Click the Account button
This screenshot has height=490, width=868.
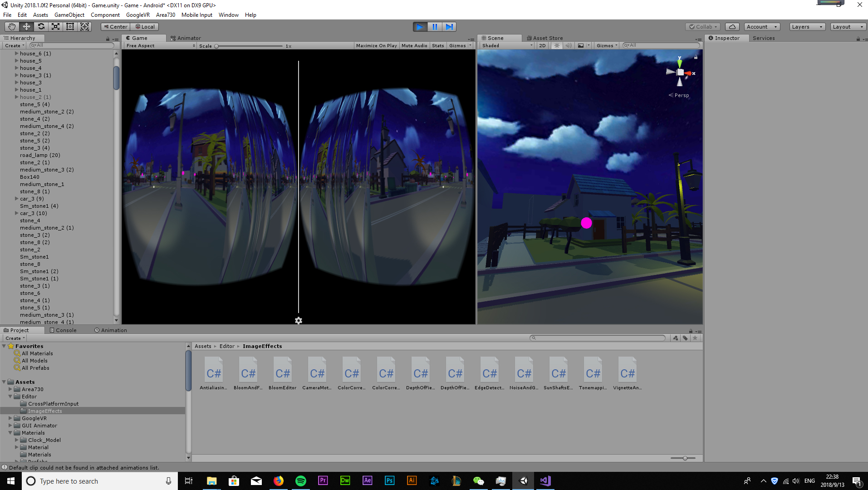click(761, 27)
